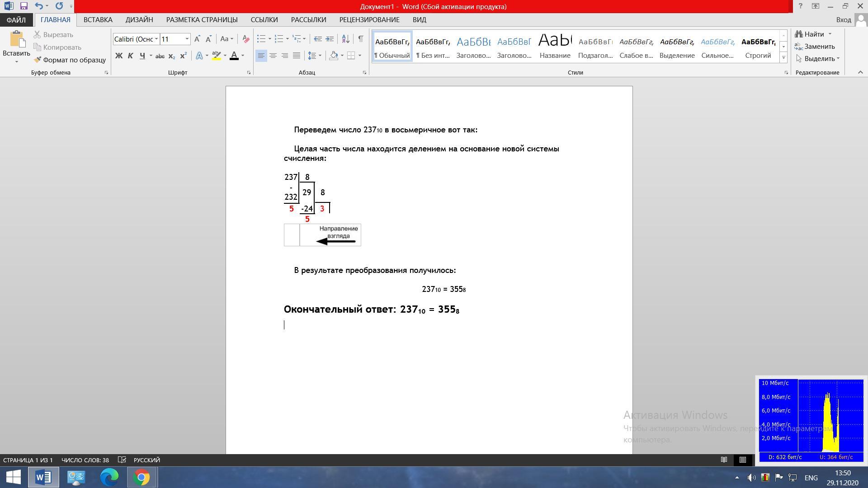Click the Increase Indent icon

click(330, 39)
